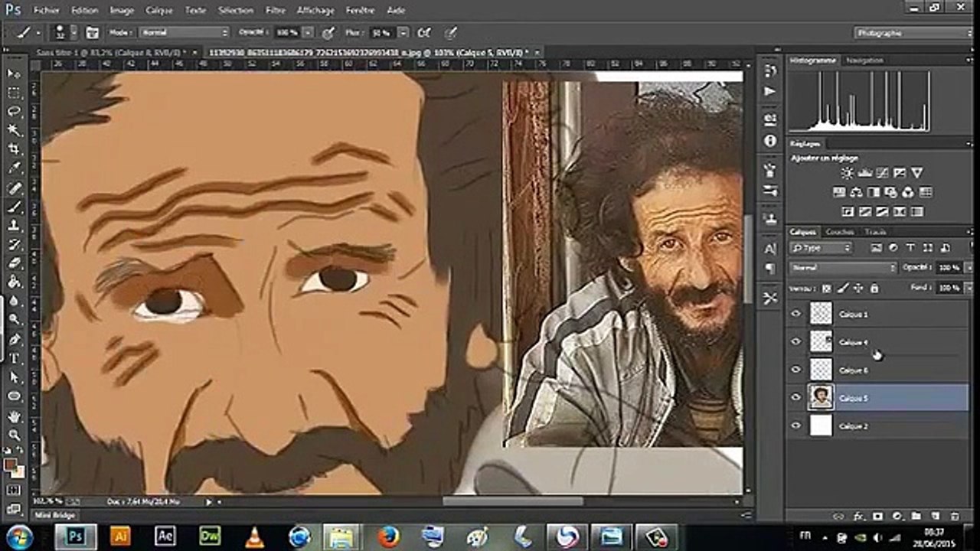Screen dimensions: 980x551
Task: Select the History Brush tool
Action: (x=14, y=245)
